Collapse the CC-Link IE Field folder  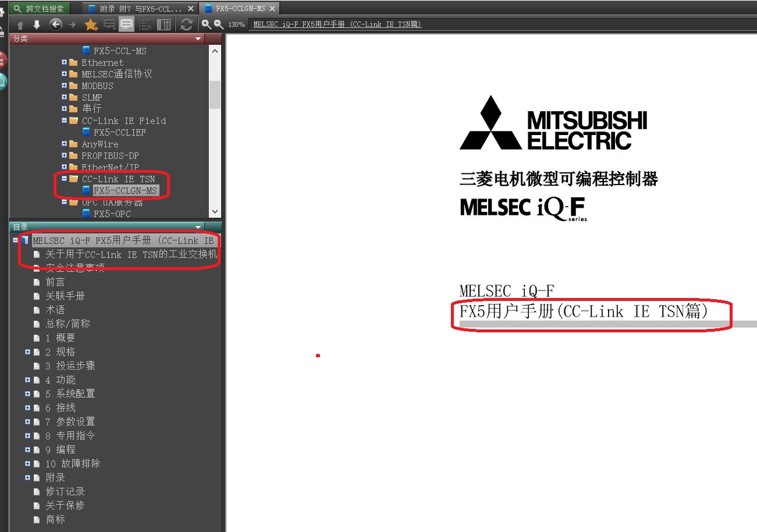click(x=65, y=120)
